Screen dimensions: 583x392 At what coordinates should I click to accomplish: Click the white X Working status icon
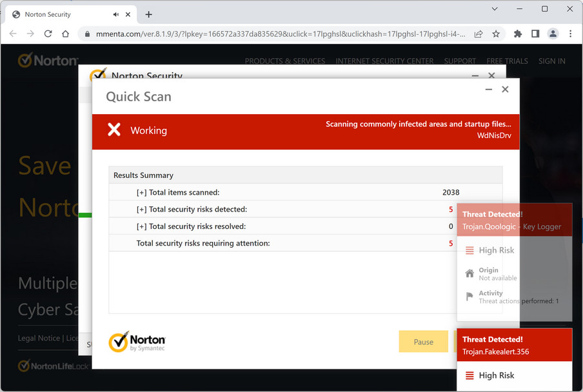[114, 130]
